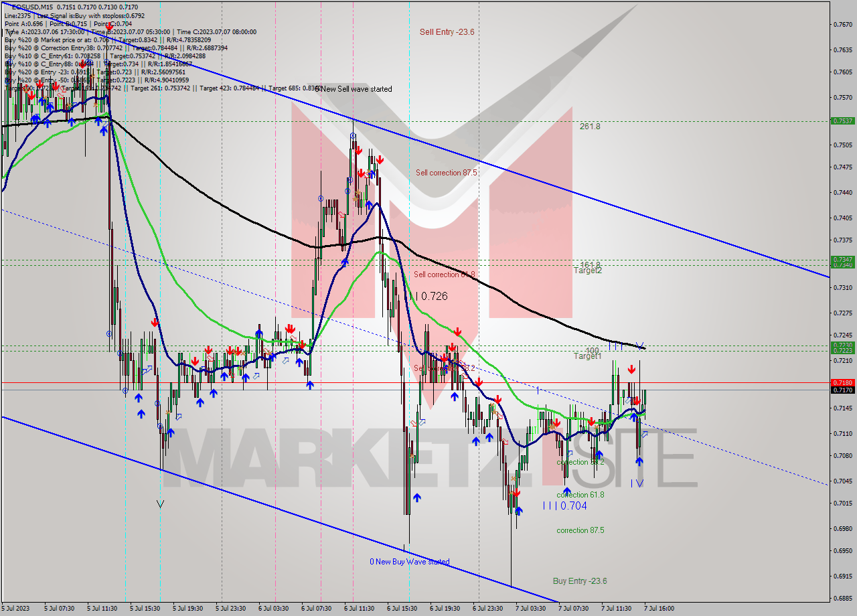Click the '5 Jul 11:30' time axis label

[102, 609]
